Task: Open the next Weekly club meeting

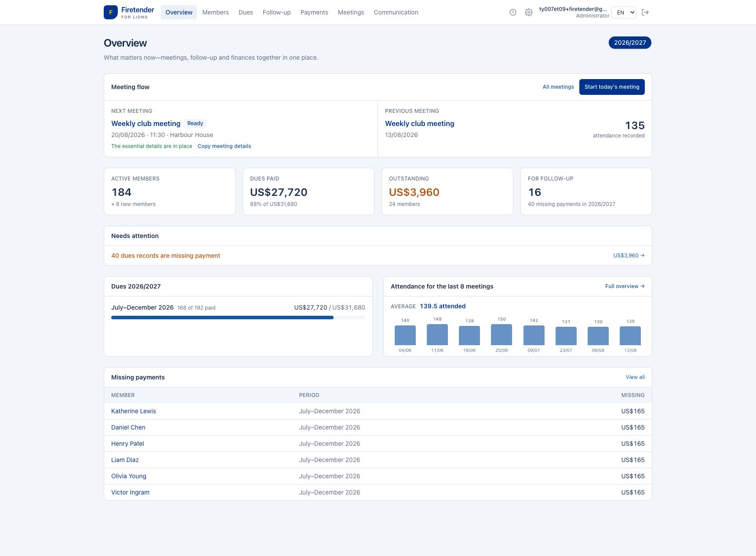Action: (146, 123)
